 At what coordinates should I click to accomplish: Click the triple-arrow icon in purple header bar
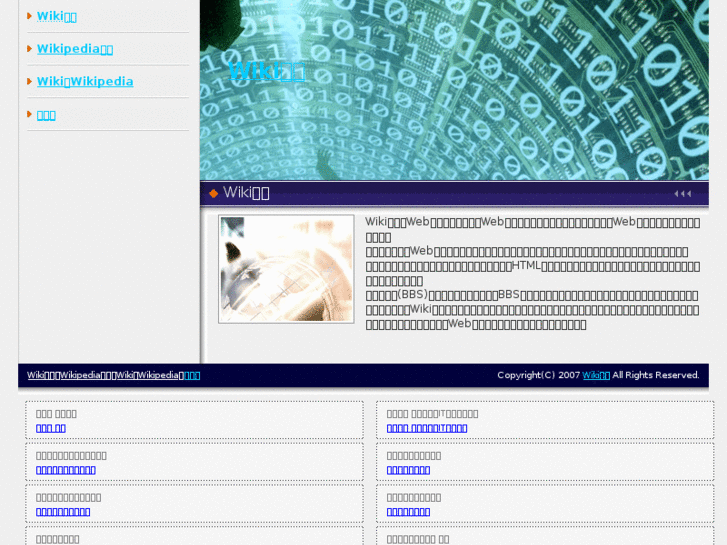pos(682,193)
